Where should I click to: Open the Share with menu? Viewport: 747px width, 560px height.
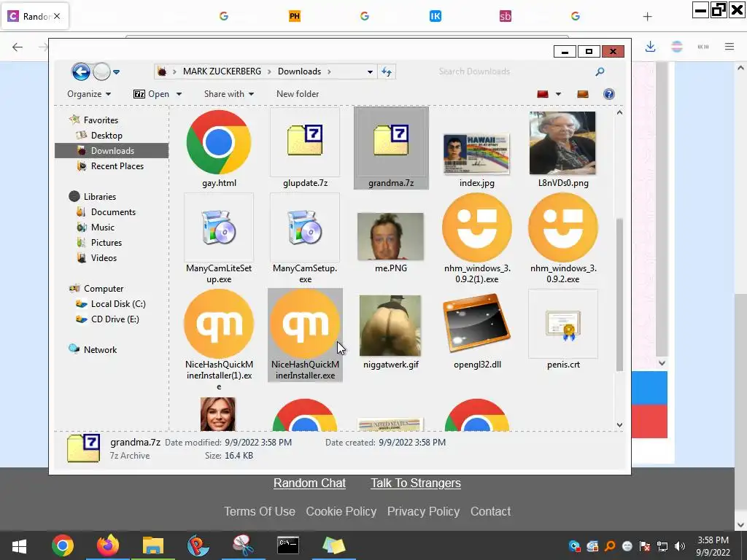(x=229, y=94)
